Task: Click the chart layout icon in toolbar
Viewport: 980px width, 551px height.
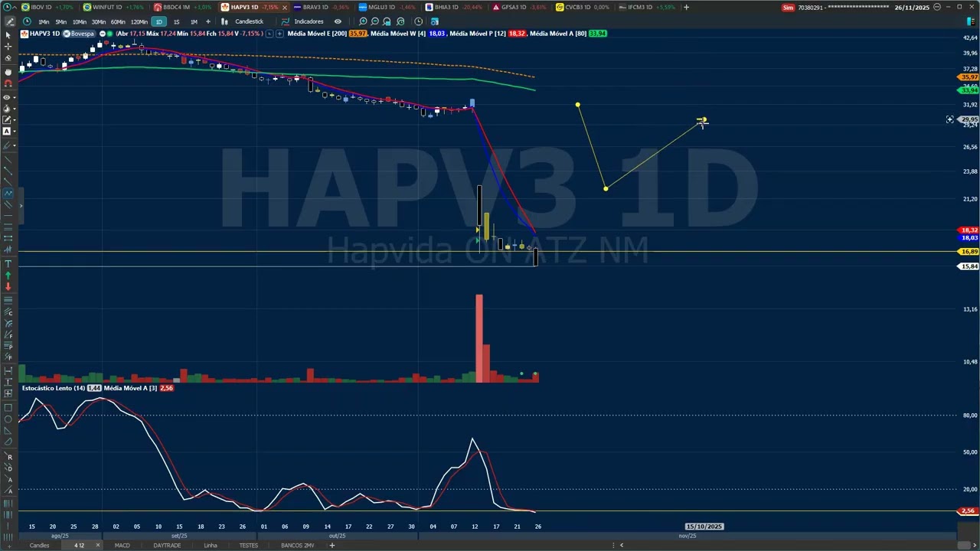Action: tap(435, 21)
